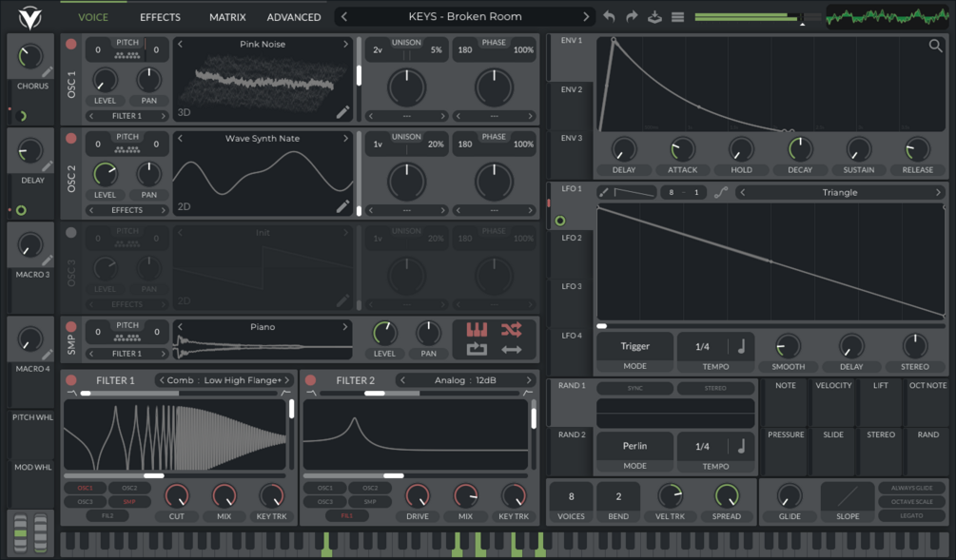Image resolution: width=956 pixels, height=560 pixels.
Task: Next Filter 2 type after Analog
Action: click(529, 380)
